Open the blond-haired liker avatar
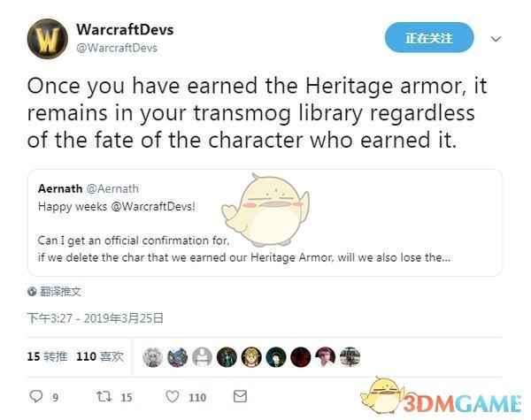The image size is (531, 420). click(x=251, y=357)
